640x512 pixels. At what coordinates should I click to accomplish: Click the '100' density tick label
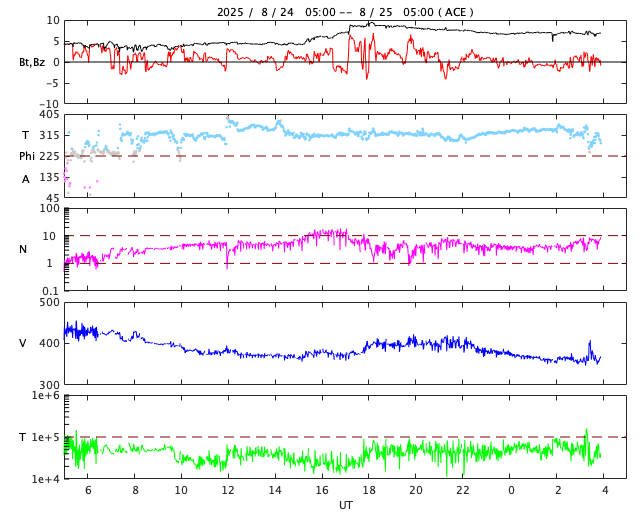coord(49,209)
